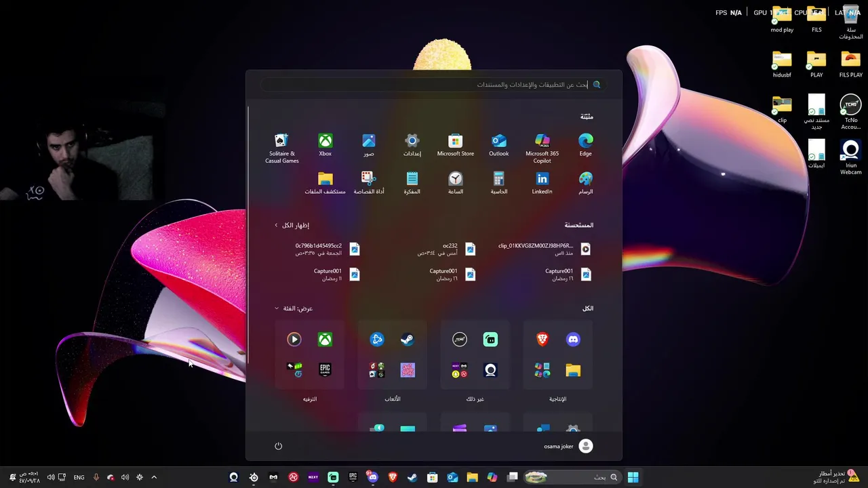Image resolution: width=868 pixels, height=488 pixels.
Task: Select the mod play desktop folder
Action: pos(782,20)
